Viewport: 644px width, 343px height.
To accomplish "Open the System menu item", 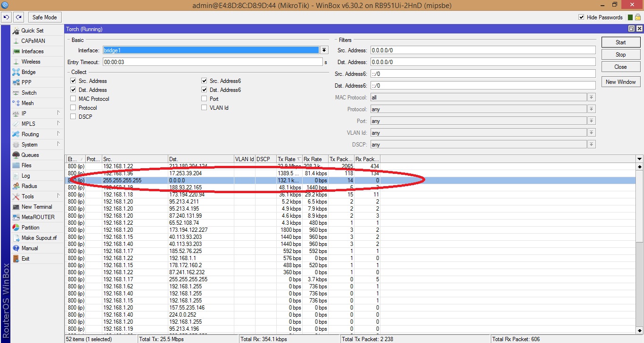I will pos(29,145).
